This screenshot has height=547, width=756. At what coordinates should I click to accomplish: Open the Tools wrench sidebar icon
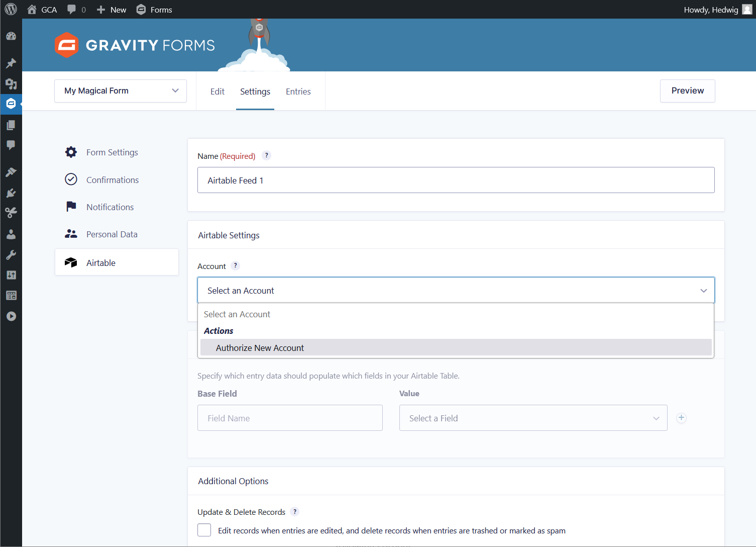click(x=11, y=255)
